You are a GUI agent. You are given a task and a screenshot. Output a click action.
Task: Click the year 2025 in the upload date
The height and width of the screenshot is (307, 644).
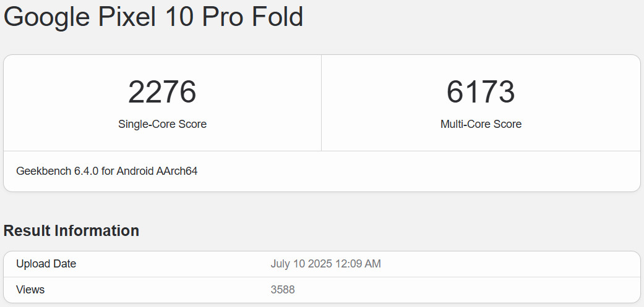pyautogui.click(x=320, y=264)
